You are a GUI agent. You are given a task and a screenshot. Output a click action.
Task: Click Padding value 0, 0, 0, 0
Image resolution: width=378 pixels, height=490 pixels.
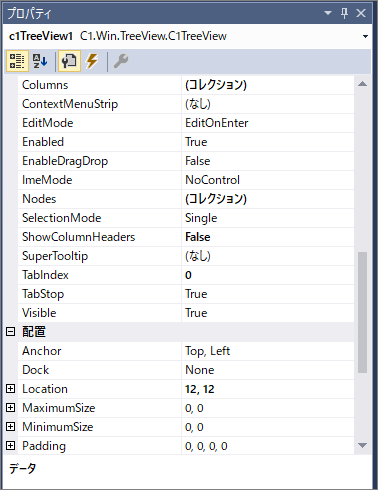click(206, 446)
